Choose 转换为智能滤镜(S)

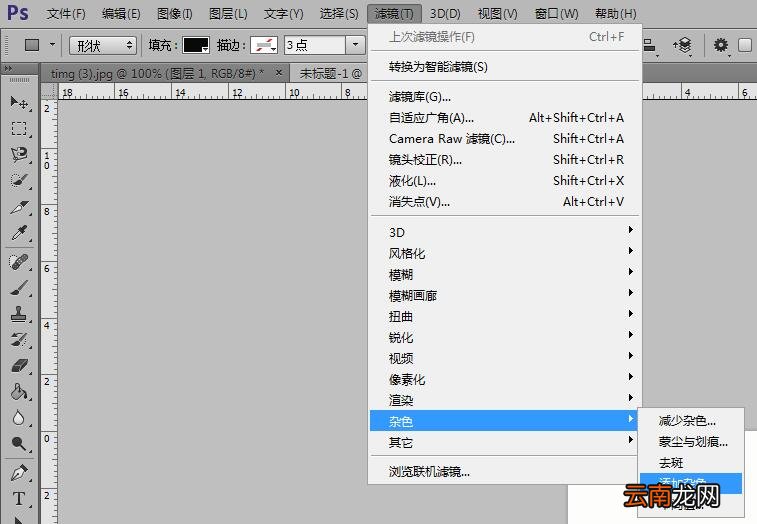[x=505, y=66]
